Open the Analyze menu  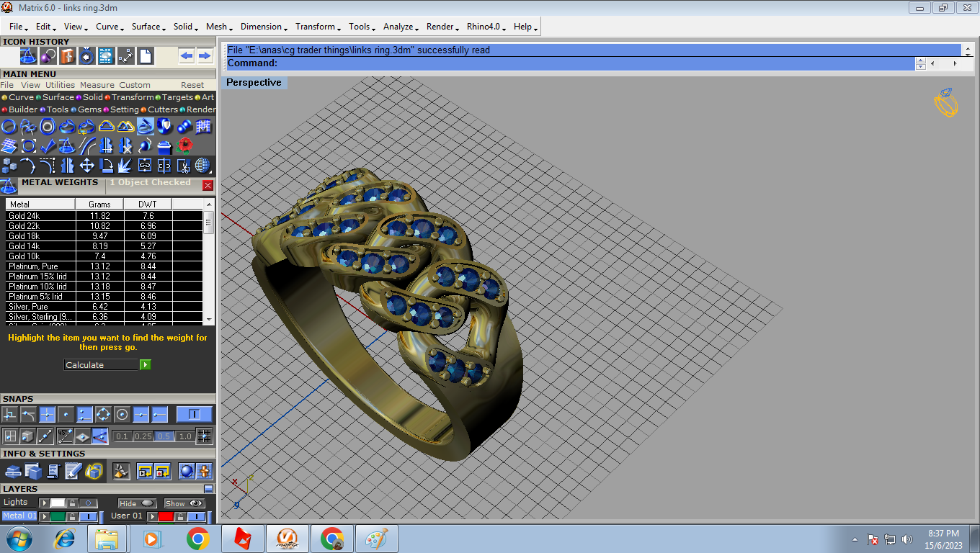400,27
